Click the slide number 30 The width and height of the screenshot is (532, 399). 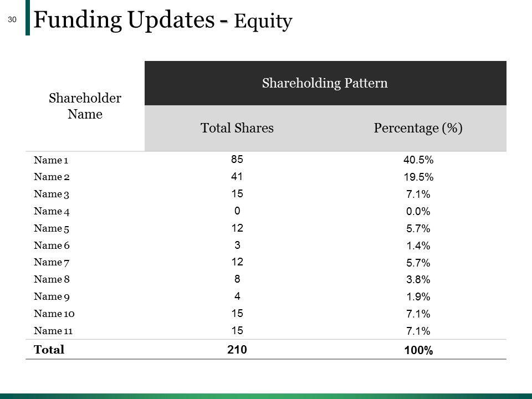(x=13, y=20)
